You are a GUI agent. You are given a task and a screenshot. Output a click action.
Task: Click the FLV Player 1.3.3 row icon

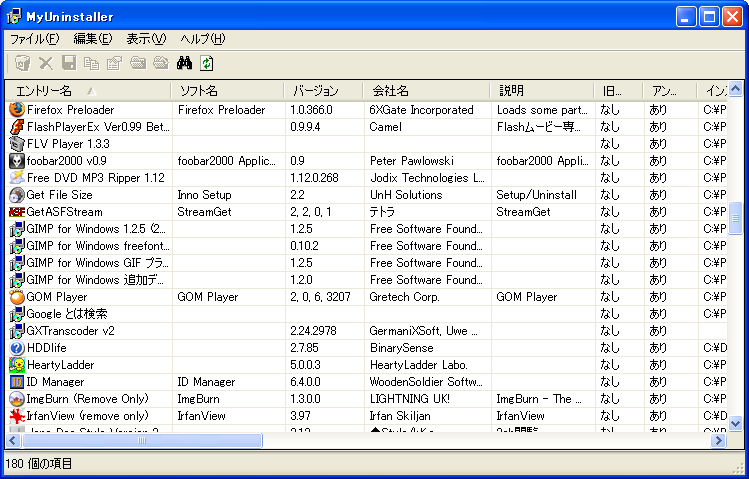coord(17,144)
